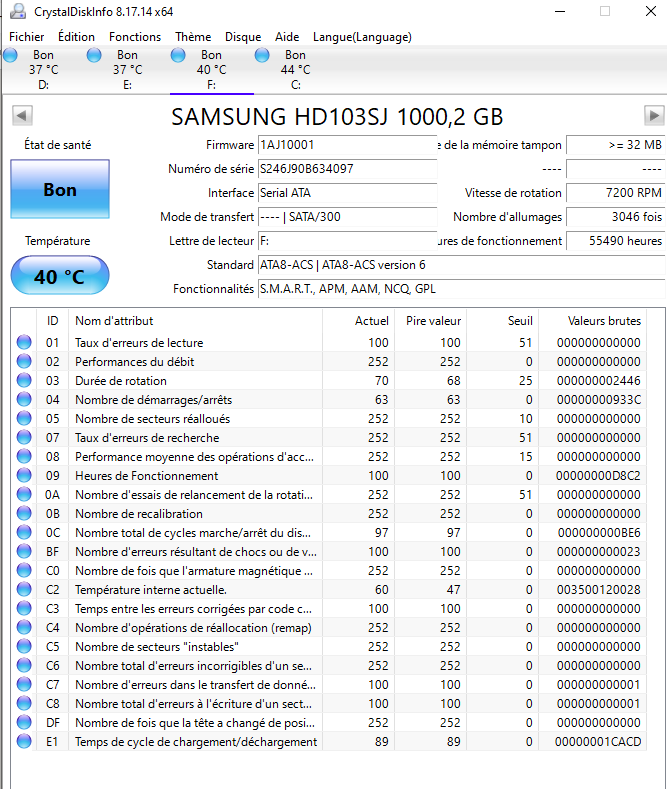667x789 pixels.
Task: Select row Performances du débit
Action: pyautogui.click(x=328, y=361)
